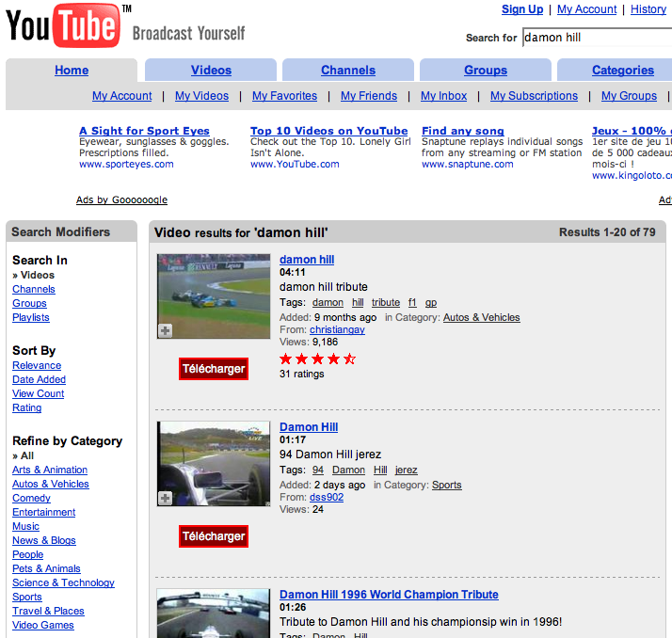Search in Channels
Image resolution: width=672 pixels, height=638 pixels.
pos(34,289)
